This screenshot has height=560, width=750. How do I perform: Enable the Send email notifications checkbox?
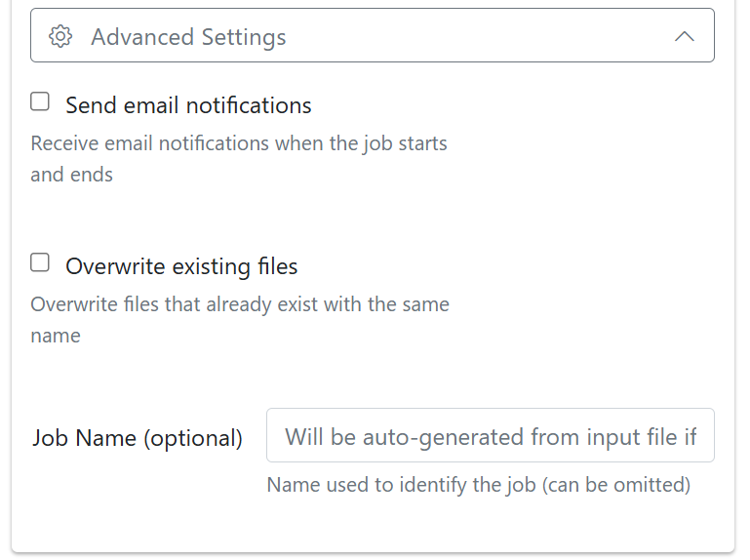point(40,101)
